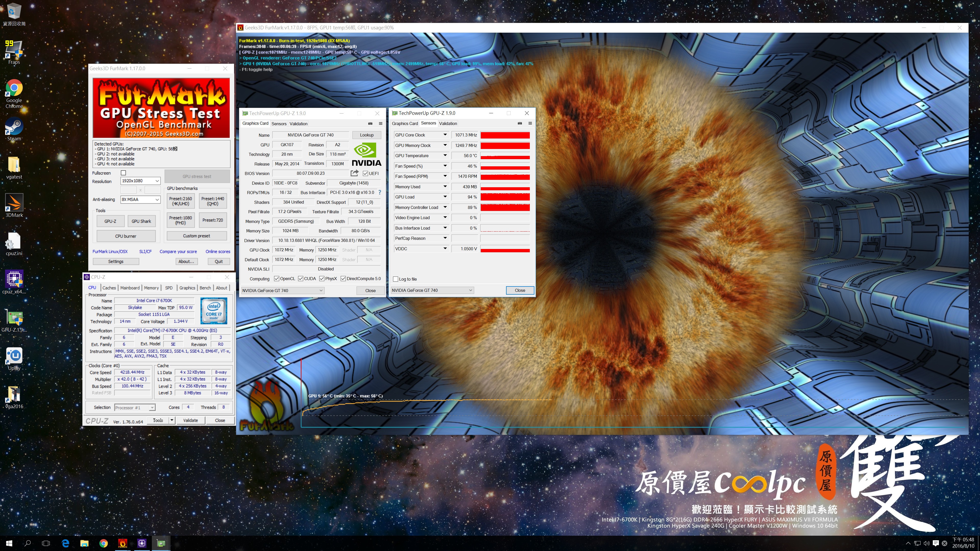Open the Resolution 1920x1080 dropdown
The width and height of the screenshot is (980, 551).
pos(140,181)
